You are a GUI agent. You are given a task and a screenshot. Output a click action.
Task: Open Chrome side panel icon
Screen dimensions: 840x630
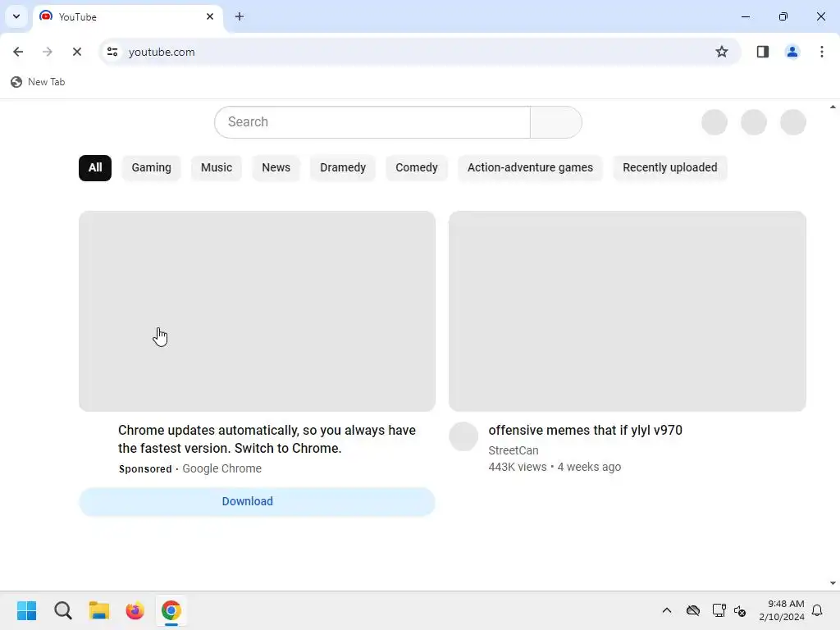pyautogui.click(x=762, y=52)
